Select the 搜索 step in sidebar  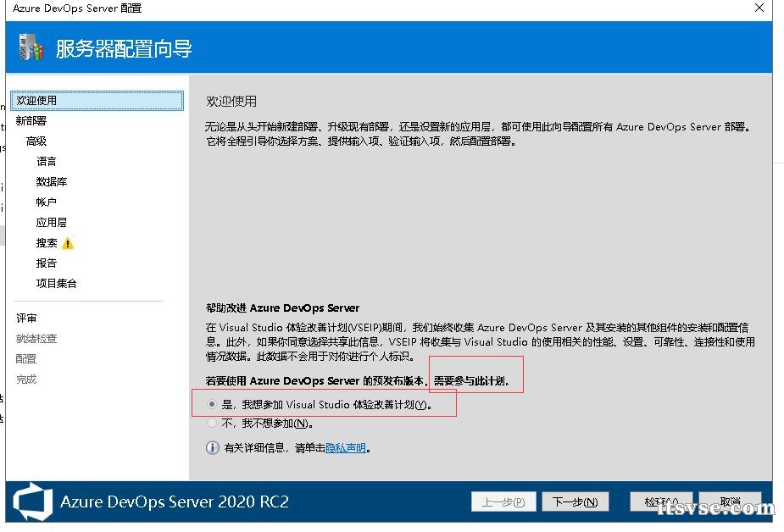click(x=47, y=243)
